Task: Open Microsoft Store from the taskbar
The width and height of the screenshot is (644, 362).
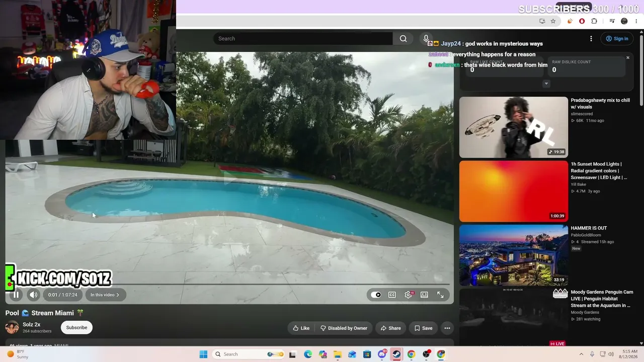Action: 367,354
